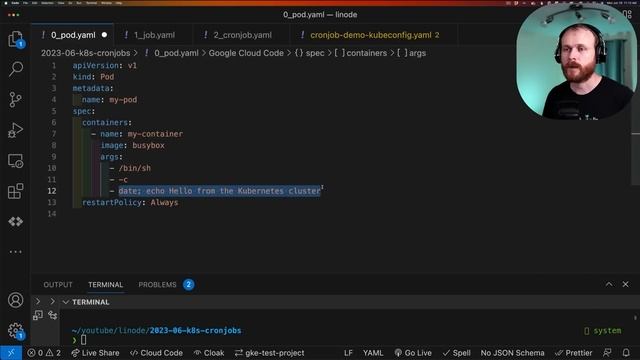Click line number 12 in the gutter
The image size is (640, 360).
point(52,191)
